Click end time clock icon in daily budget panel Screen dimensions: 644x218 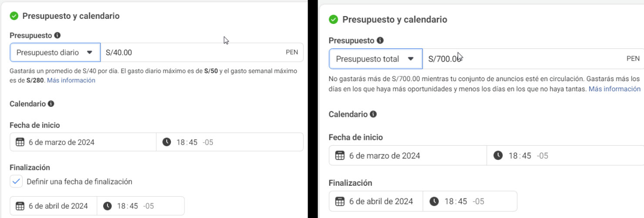pyautogui.click(x=107, y=206)
